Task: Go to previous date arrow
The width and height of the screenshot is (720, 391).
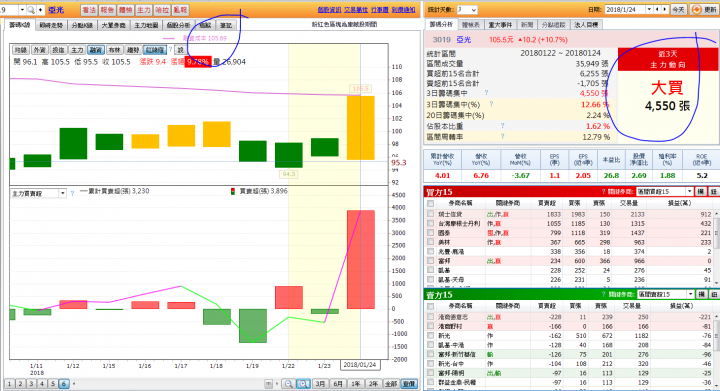Action: point(657,9)
